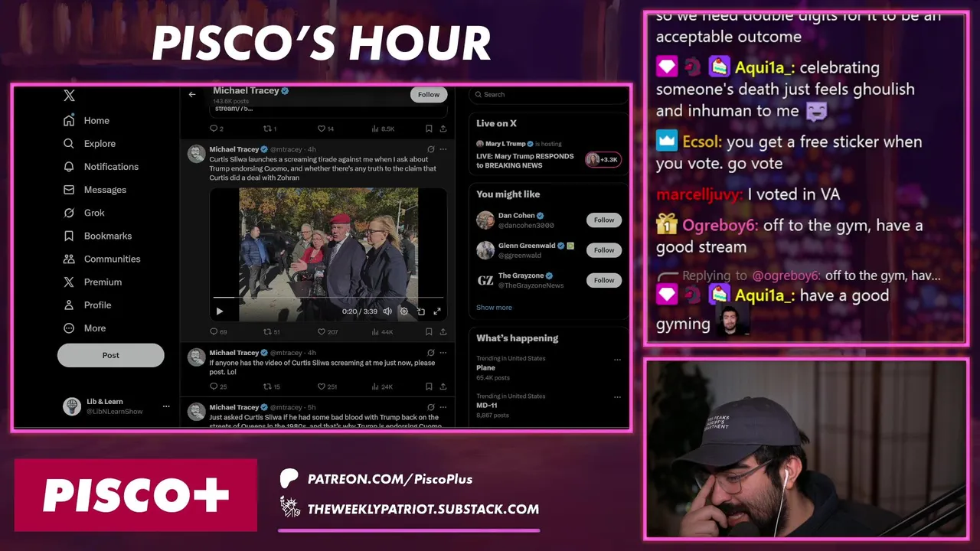Open Grok explain icon on video tweet
Screen dimensions: 980x551
pos(431,149)
